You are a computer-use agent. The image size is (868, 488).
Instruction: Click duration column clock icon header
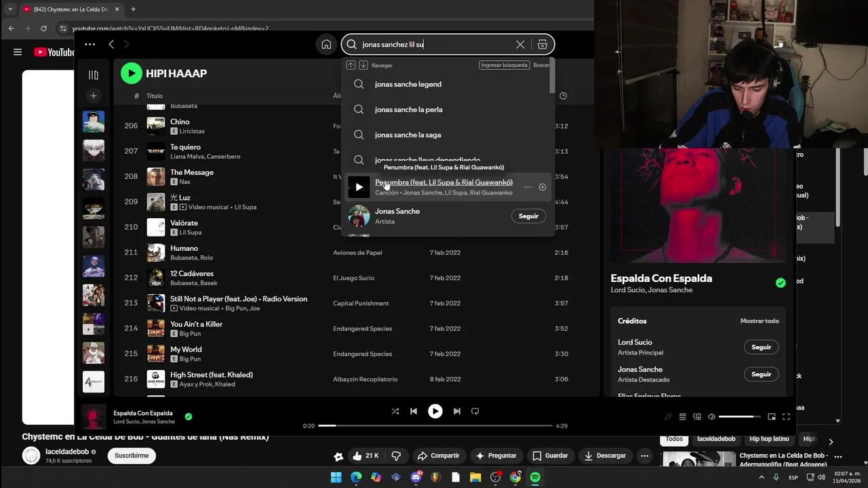(563, 96)
